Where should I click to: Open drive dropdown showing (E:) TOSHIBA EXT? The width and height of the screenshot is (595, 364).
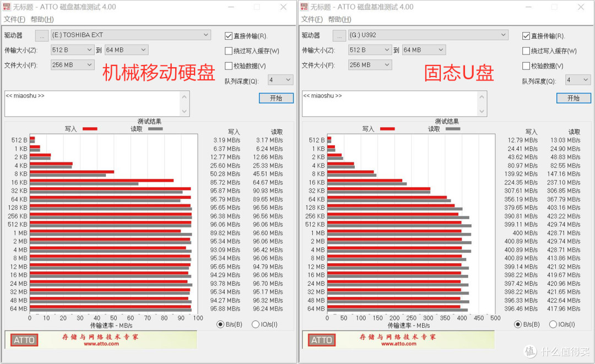(131, 35)
